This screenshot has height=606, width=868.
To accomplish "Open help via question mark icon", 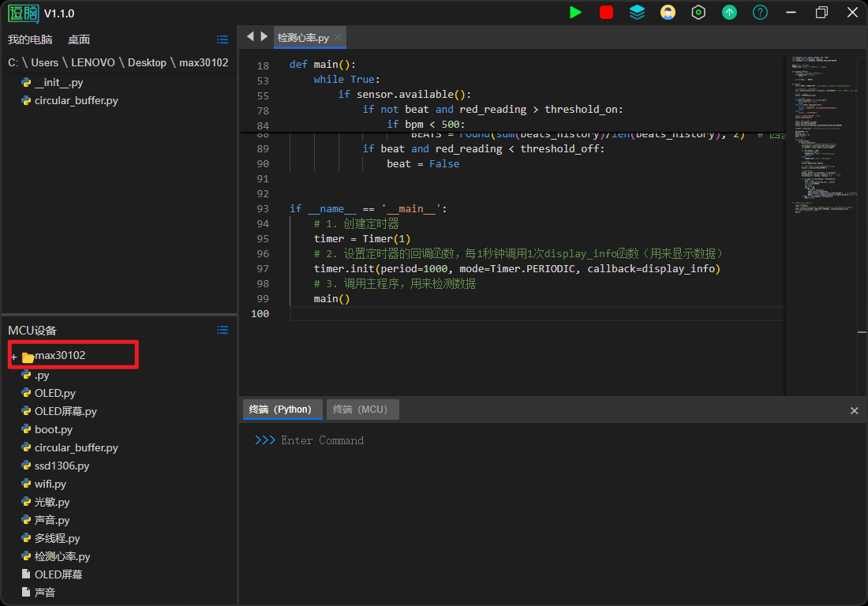I will [760, 12].
